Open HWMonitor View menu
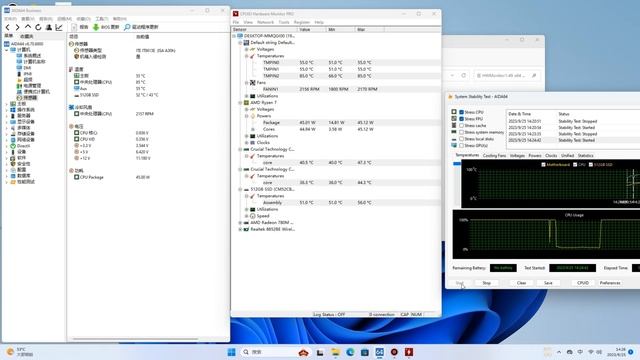Screen dimensions: 640x360 point(248,22)
